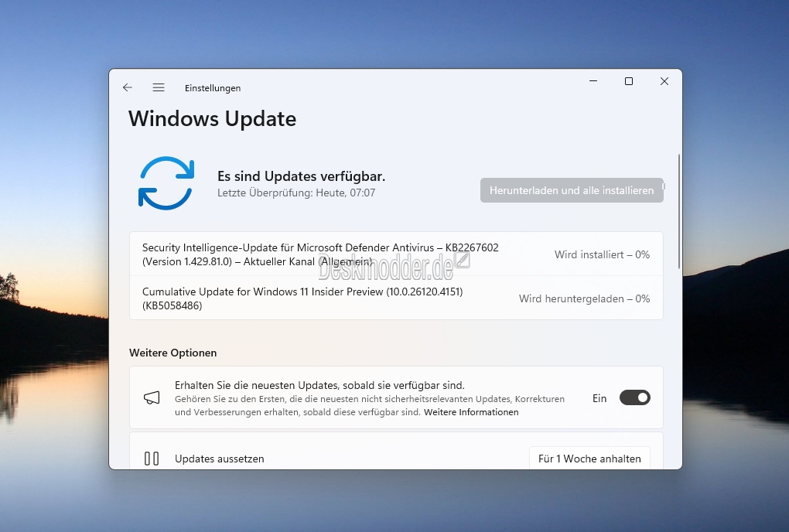
Task: Go back with the back arrow
Action: (x=128, y=87)
